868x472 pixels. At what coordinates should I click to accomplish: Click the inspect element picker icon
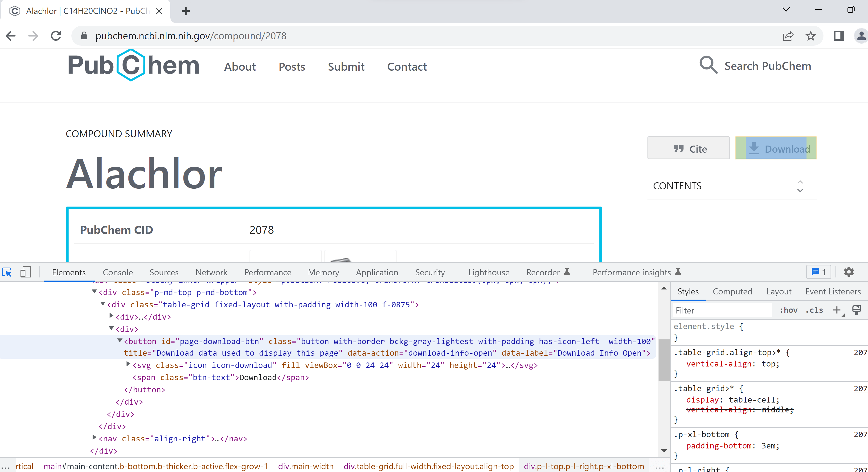(x=7, y=272)
